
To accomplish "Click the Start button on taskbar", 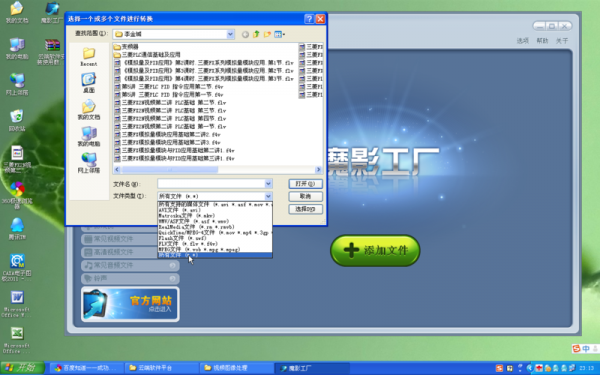I will [x=22, y=368].
